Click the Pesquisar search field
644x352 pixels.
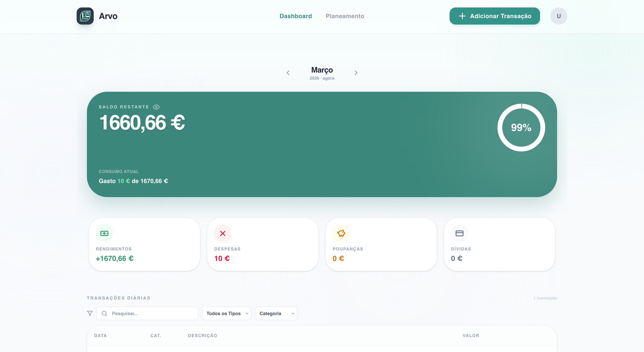[x=147, y=313]
